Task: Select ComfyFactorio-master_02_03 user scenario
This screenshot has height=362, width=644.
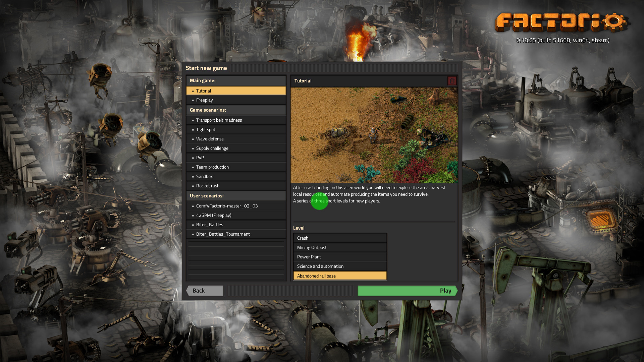Action: pyautogui.click(x=236, y=206)
